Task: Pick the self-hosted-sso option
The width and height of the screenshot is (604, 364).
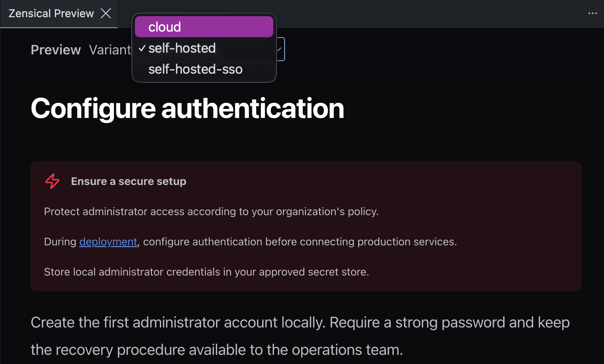Action: [x=204, y=69]
